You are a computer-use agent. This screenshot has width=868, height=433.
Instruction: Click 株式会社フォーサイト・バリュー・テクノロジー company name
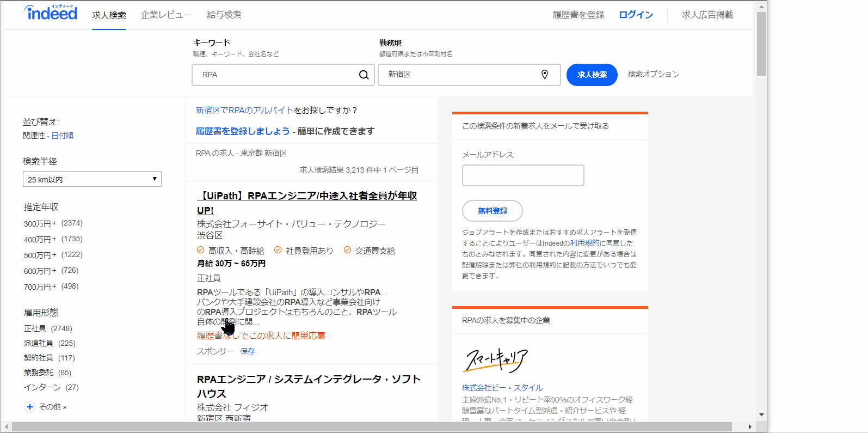coord(291,224)
